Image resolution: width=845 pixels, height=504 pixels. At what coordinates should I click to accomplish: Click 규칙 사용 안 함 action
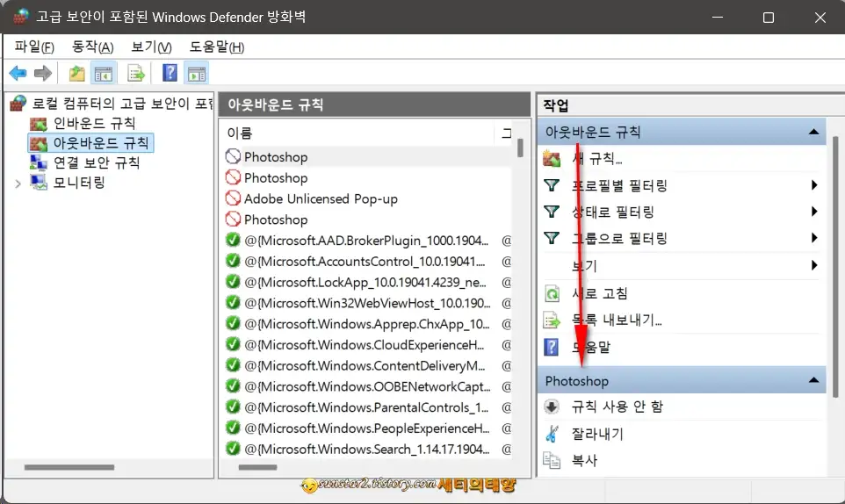pyautogui.click(x=617, y=407)
